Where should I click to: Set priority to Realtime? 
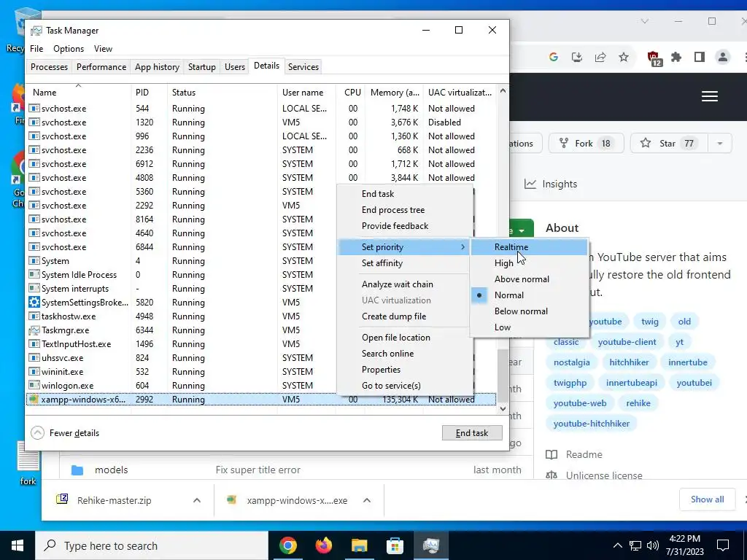(530, 247)
